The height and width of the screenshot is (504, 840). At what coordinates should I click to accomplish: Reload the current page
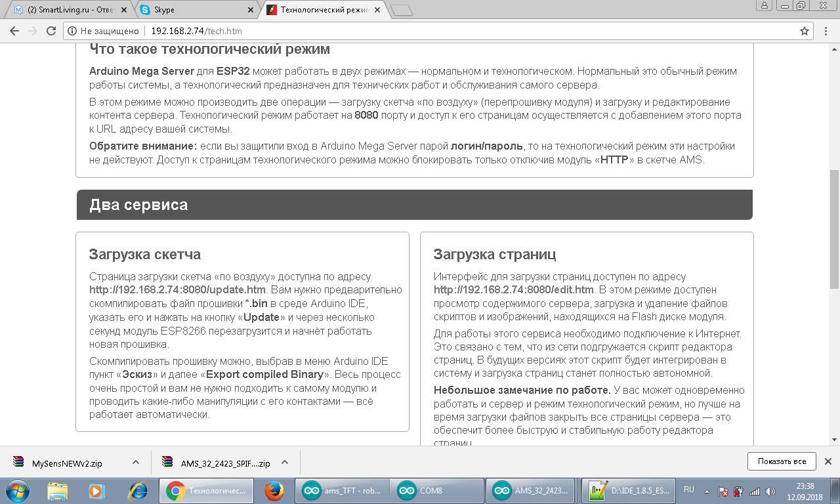pyautogui.click(x=51, y=31)
